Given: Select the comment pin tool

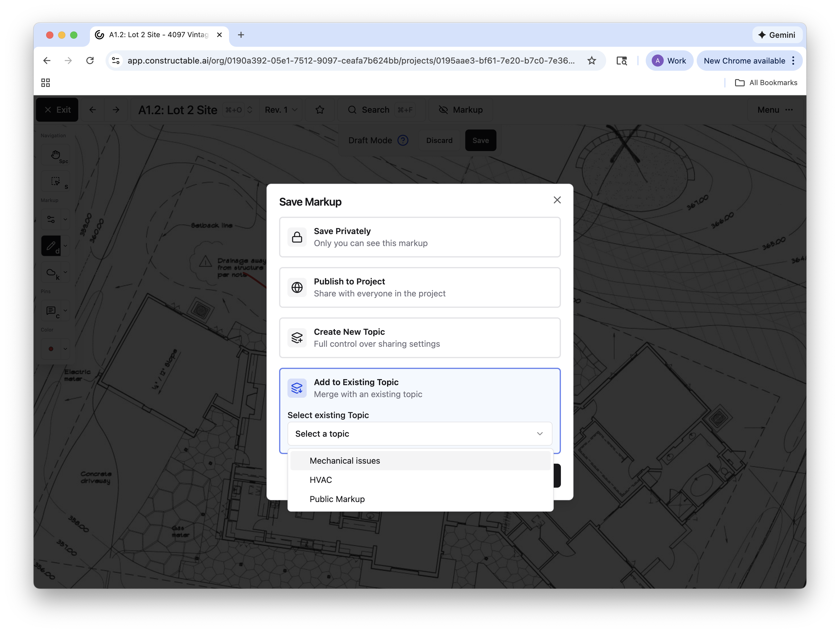Looking at the screenshot, I should pos(51,311).
